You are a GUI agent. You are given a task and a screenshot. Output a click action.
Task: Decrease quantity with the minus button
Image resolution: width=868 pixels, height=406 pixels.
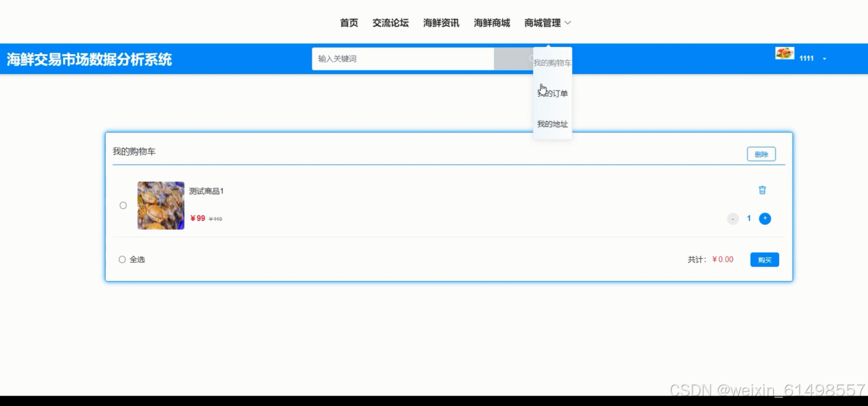pyautogui.click(x=733, y=218)
